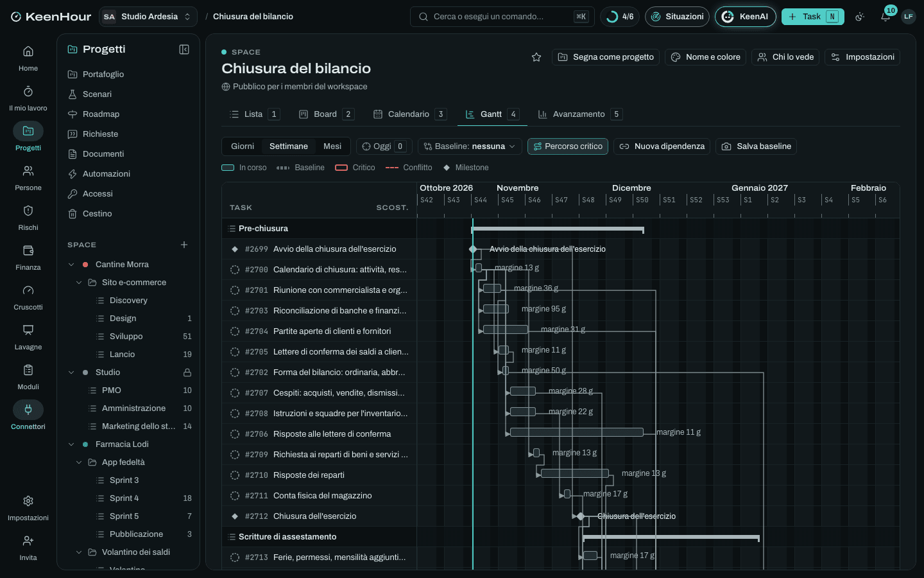
Task: Switch to Calendario tab
Action: click(x=409, y=114)
